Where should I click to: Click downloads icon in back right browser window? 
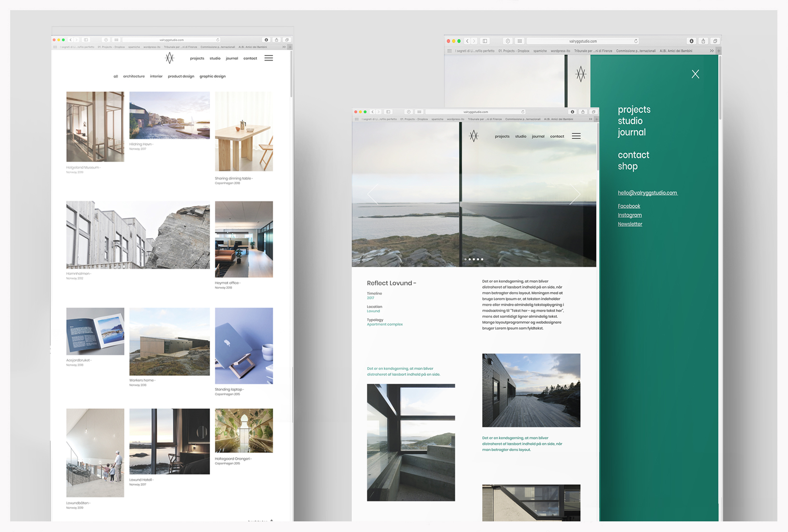coord(691,41)
